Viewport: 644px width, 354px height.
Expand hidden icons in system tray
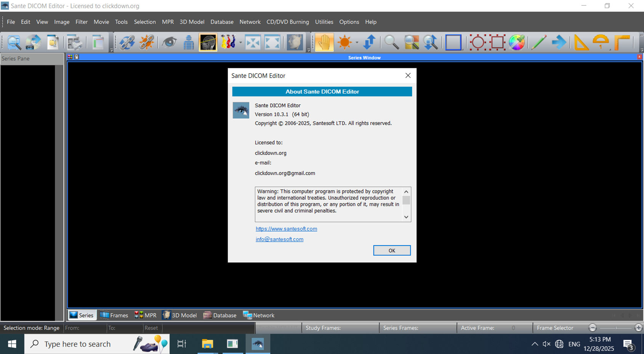[x=535, y=344]
